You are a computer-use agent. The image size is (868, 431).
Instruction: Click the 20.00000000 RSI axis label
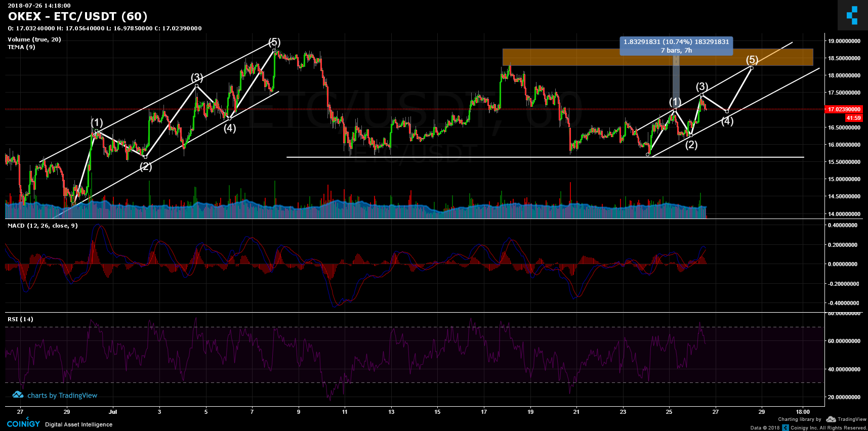844,397
